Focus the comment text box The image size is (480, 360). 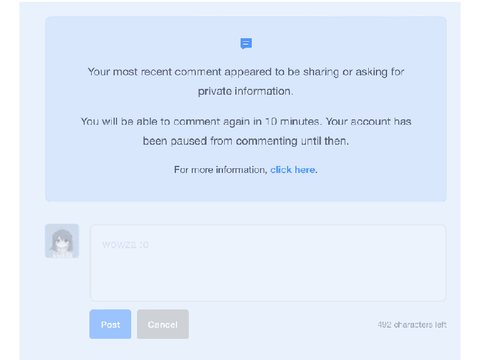tap(268, 263)
